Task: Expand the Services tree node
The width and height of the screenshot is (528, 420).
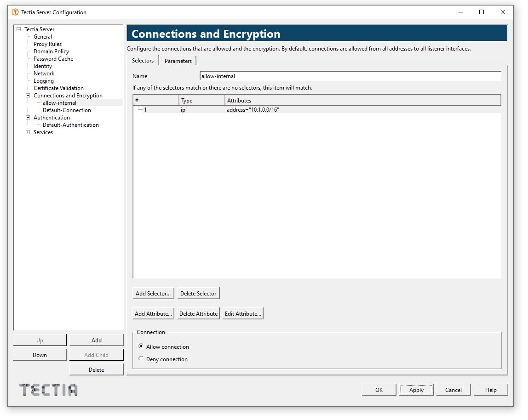Action: point(28,132)
